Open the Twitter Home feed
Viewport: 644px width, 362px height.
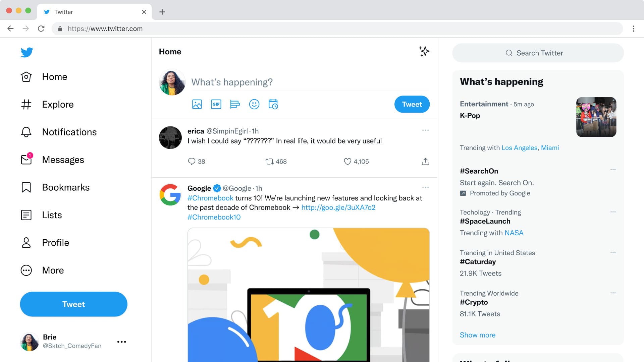pyautogui.click(x=54, y=76)
